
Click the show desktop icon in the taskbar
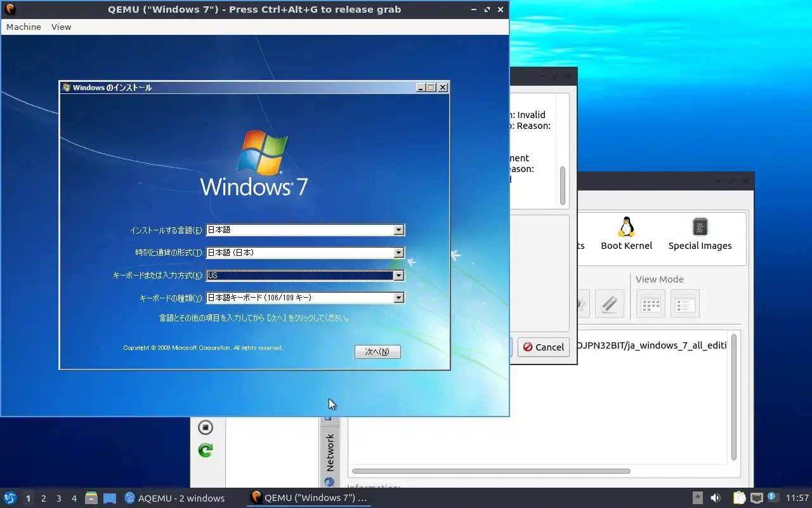[110, 498]
